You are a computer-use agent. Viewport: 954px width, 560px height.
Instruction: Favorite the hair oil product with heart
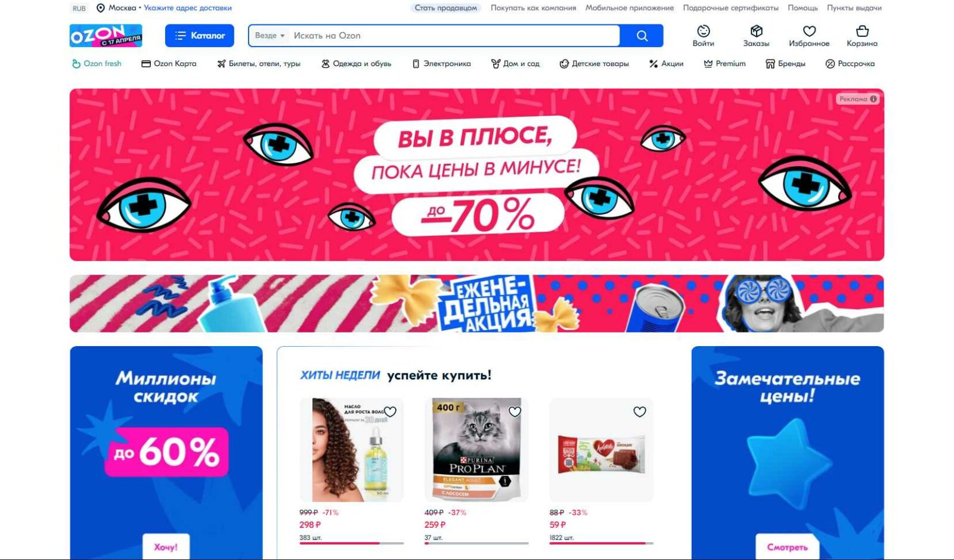click(391, 412)
